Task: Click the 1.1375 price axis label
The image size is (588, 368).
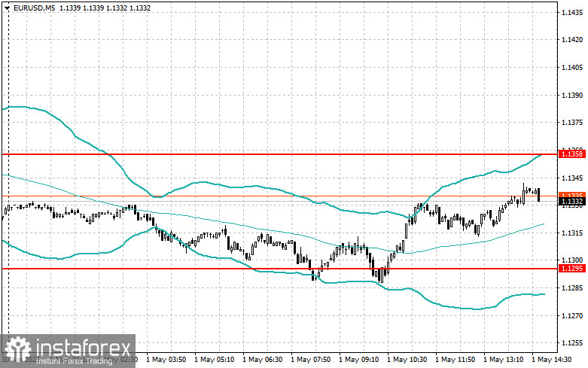Action: (572, 123)
